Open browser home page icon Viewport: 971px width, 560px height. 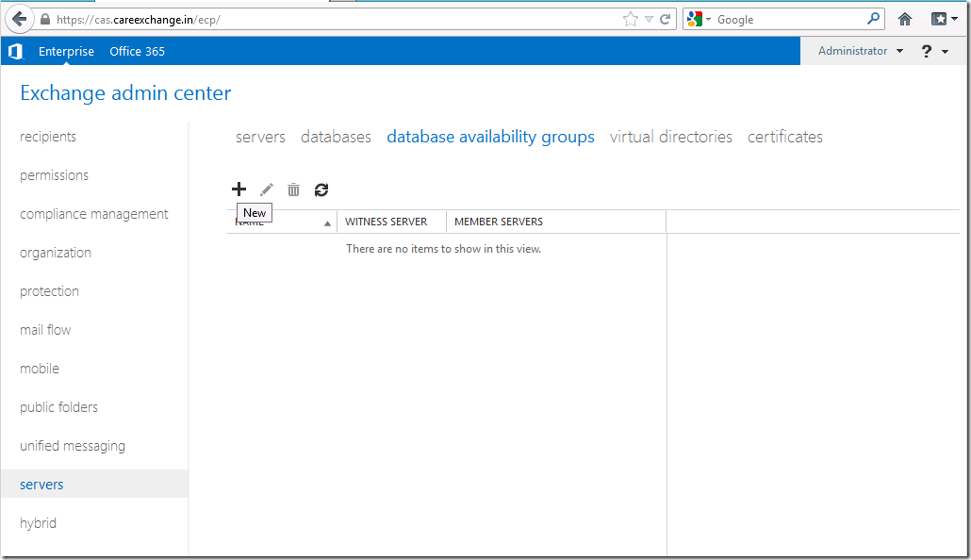pyautogui.click(x=905, y=19)
